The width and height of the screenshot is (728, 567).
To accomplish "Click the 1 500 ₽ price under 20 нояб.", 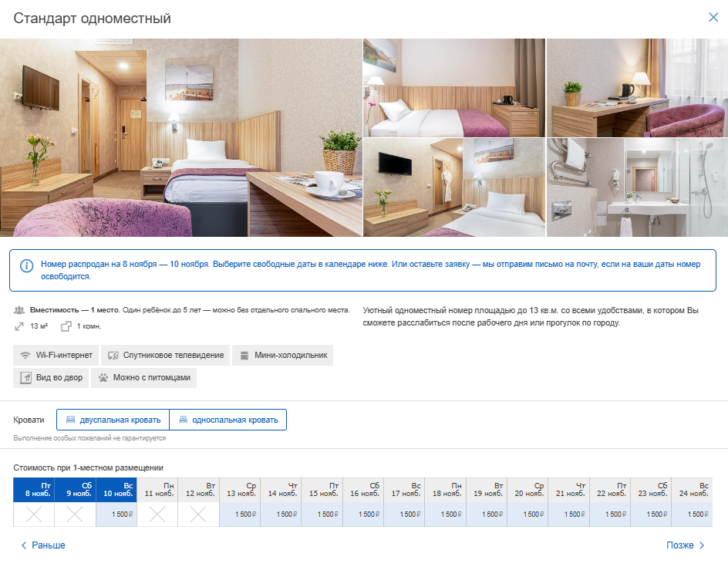I will [528, 514].
